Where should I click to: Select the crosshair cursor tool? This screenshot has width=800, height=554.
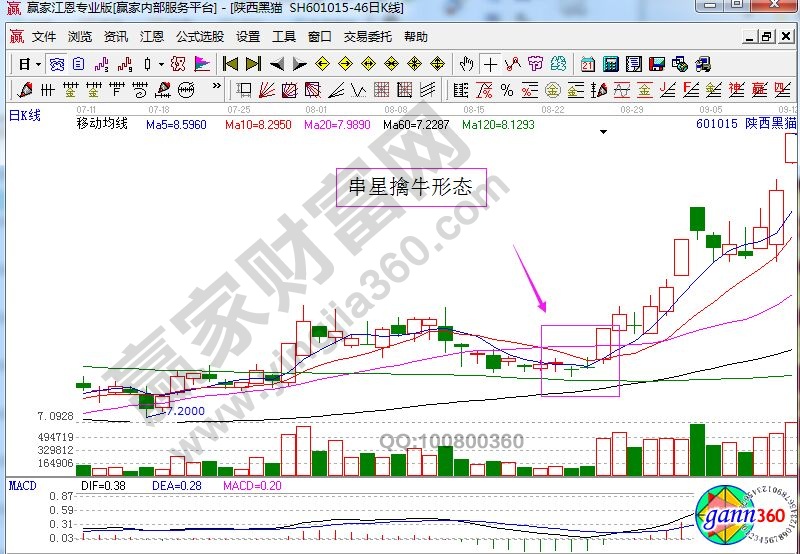coord(490,64)
